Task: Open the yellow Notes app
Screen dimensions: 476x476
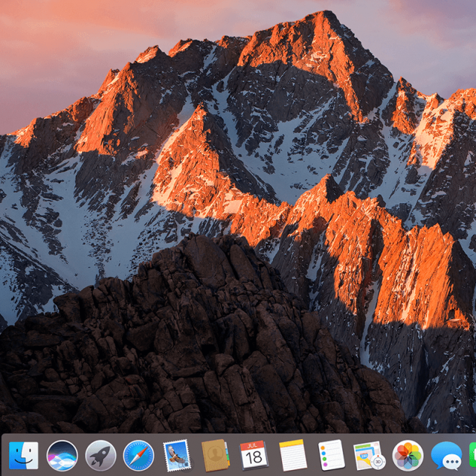Action: point(292,455)
